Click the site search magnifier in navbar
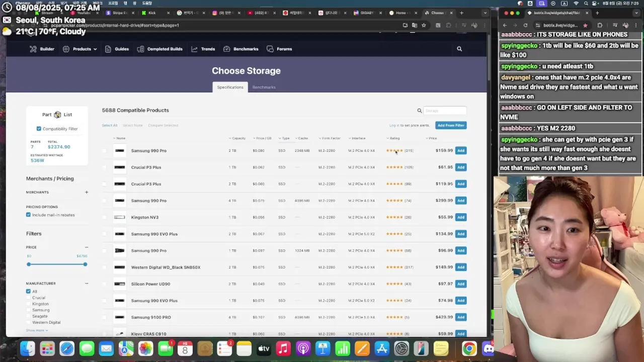This screenshot has height=362, width=644. 459,49
